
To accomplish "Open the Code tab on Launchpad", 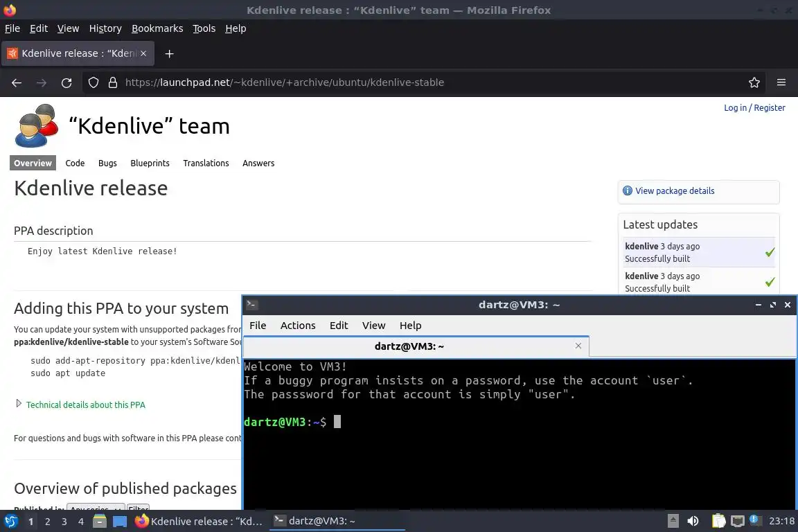I will pyautogui.click(x=75, y=163).
